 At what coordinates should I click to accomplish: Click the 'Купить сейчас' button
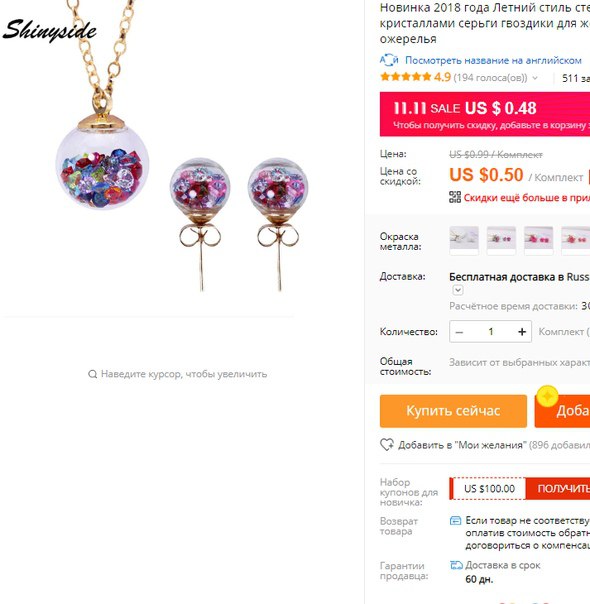point(453,411)
